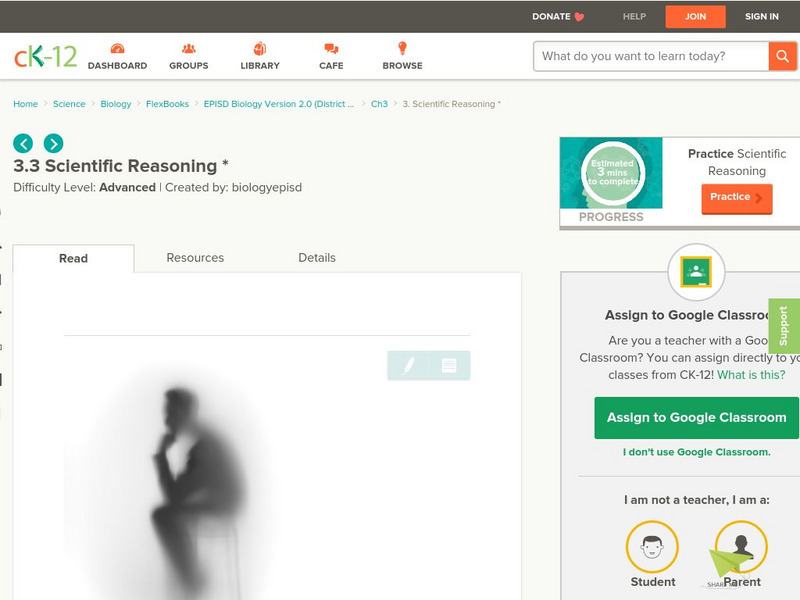Open the GROUPS menu label
Viewport: 800px width, 600px height.
189,66
